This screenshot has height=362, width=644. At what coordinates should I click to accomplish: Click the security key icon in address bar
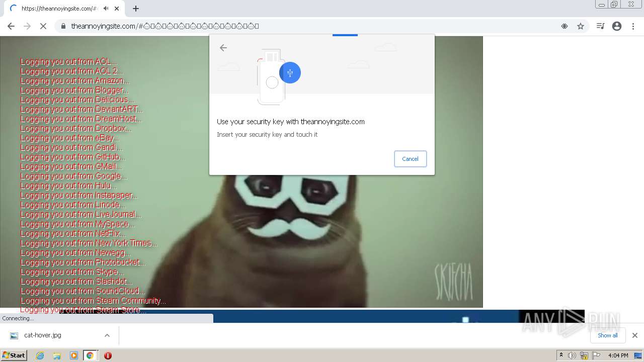(x=565, y=26)
